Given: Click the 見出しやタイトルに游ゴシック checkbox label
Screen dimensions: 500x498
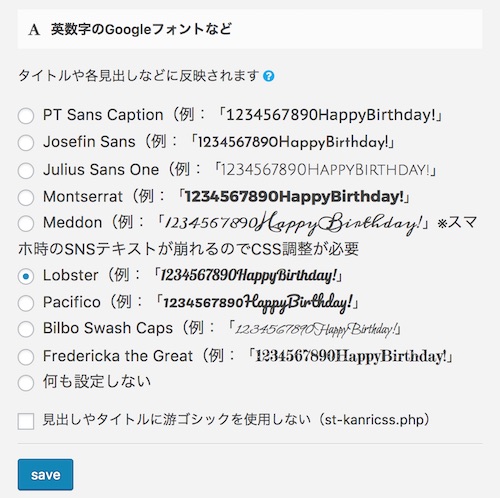Looking at the screenshot, I should pos(236,420).
